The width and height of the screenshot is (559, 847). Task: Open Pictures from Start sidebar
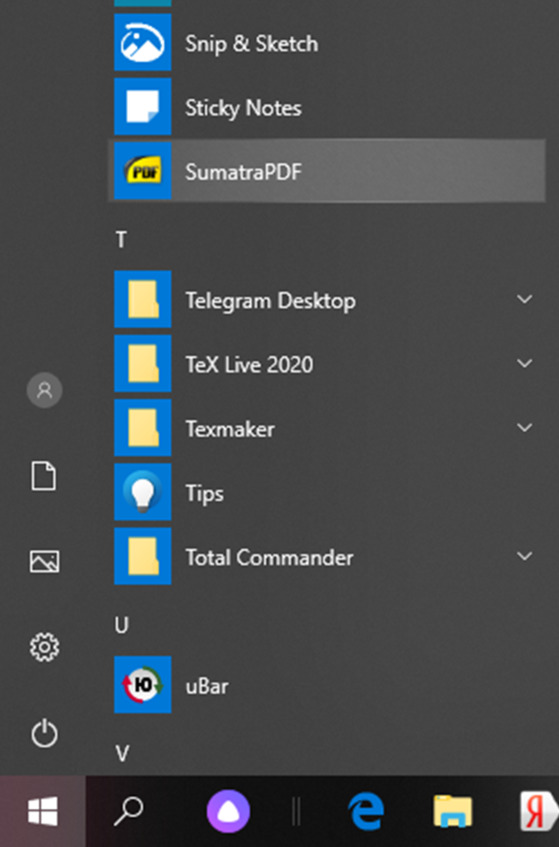pyautogui.click(x=44, y=561)
